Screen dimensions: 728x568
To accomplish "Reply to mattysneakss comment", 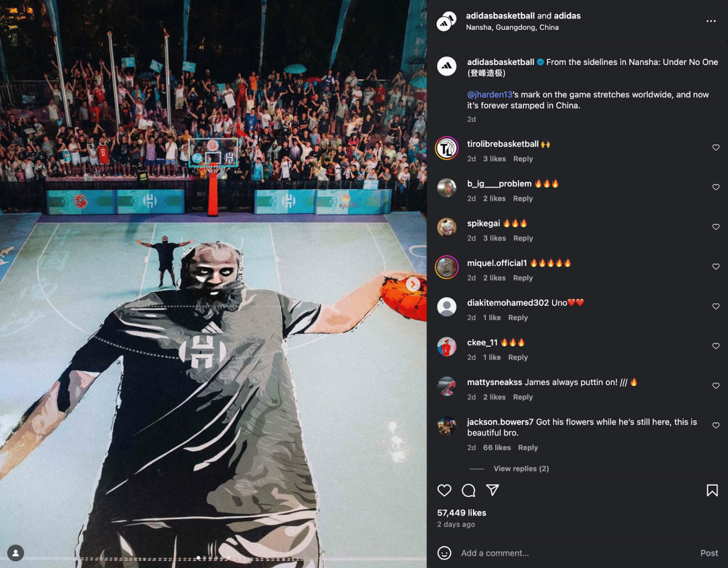I will pyautogui.click(x=523, y=397).
